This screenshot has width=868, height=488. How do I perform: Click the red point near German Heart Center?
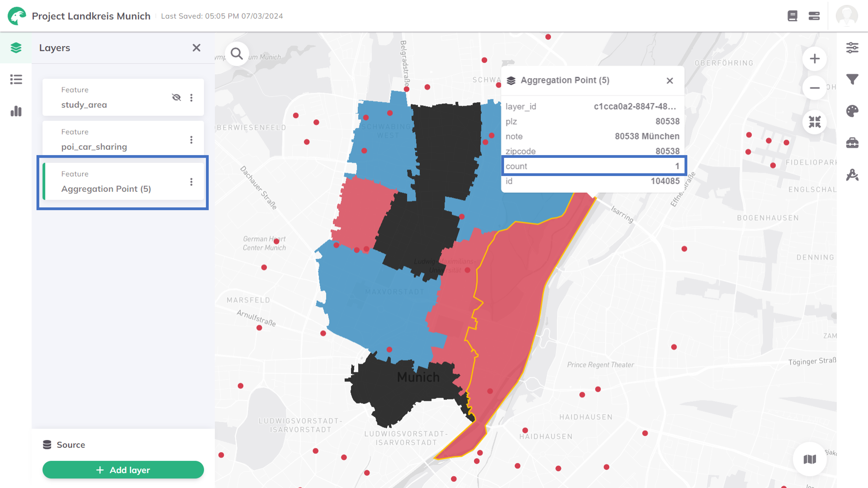click(276, 241)
